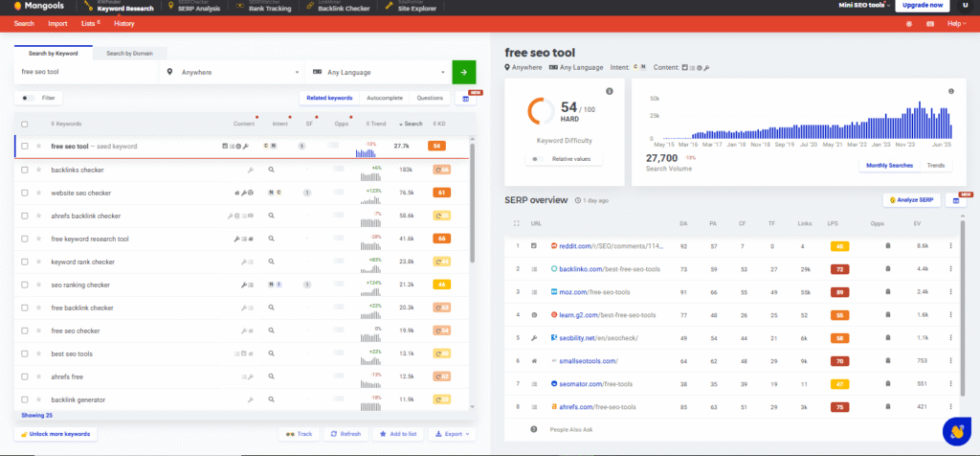
Task: Open the Help dropdown menu
Action: pyautogui.click(x=956, y=24)
